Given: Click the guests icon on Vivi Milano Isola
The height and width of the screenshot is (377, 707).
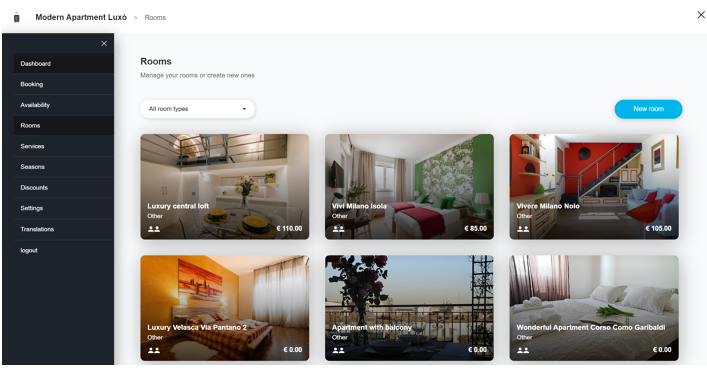Looking at the screenshot, I should [x=339, y=229].
